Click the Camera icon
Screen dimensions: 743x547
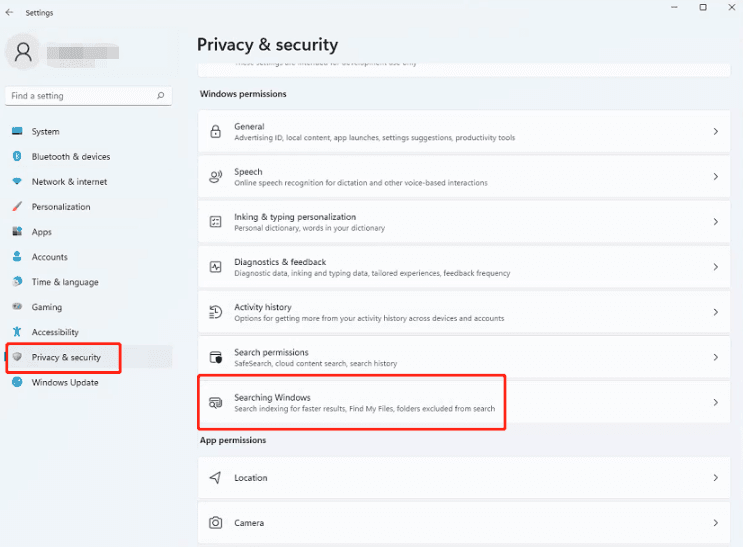[x=216, y=523]
